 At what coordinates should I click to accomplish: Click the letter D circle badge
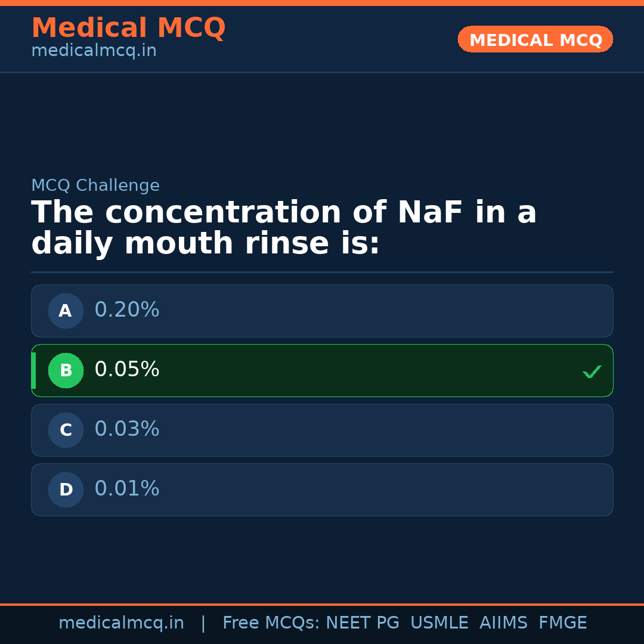pos(66,490)
